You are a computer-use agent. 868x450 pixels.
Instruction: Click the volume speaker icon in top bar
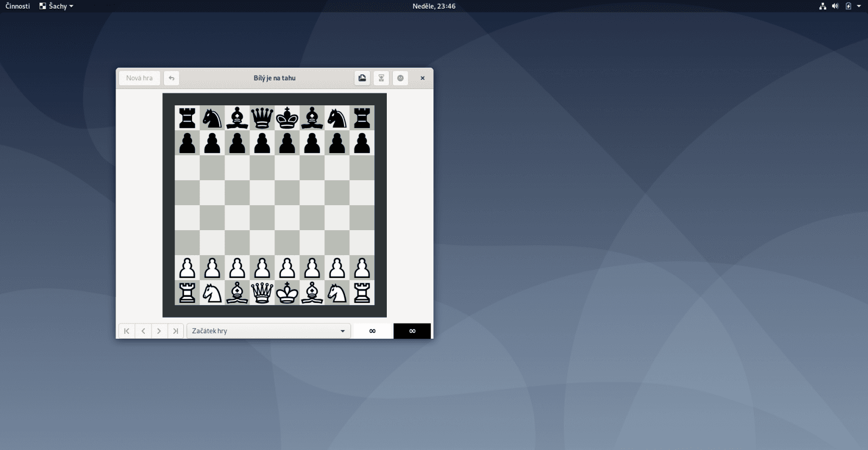[x=835, y=6]
